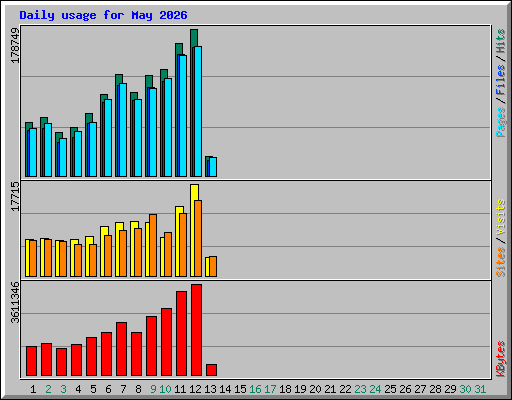Viewport: 512px width, 400px height.
Task: Click the orange Sites bar for day 9
Action: point(153,245)
